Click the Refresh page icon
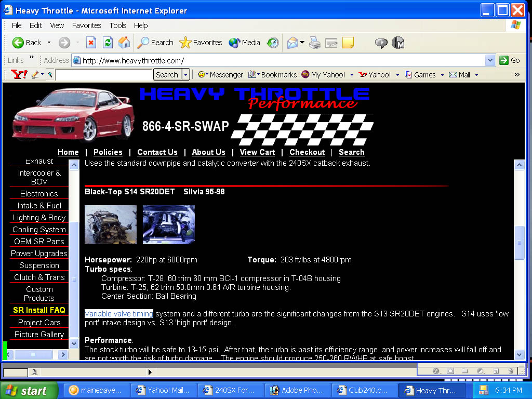The height and width of the screenshot is (399, 532). (108, 43)
